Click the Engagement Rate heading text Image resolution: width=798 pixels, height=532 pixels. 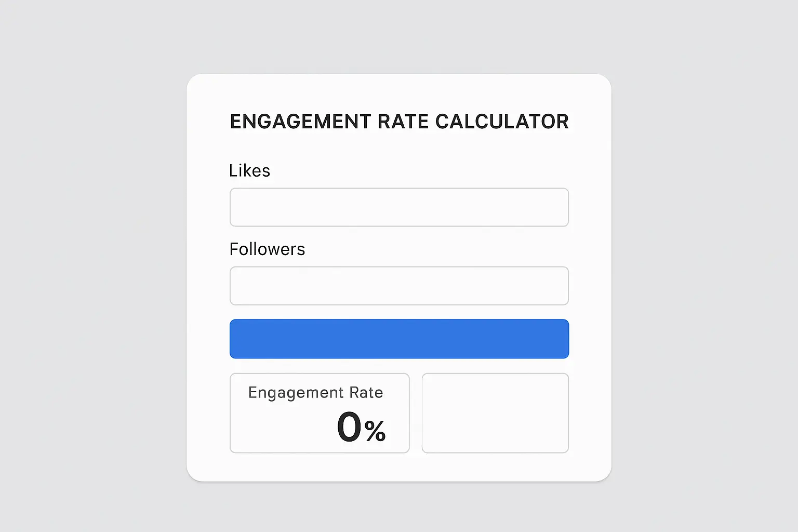coord(316,393)
